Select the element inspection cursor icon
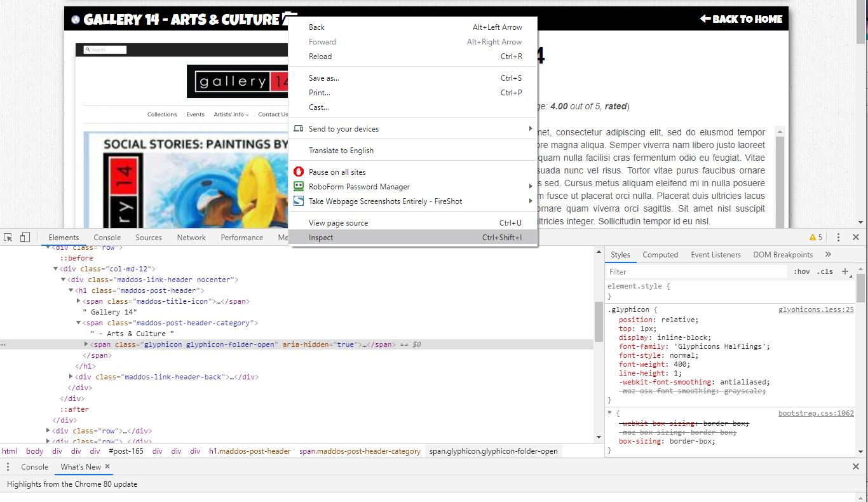The height and width of the screenshot is (502, 868). point(8,237)
